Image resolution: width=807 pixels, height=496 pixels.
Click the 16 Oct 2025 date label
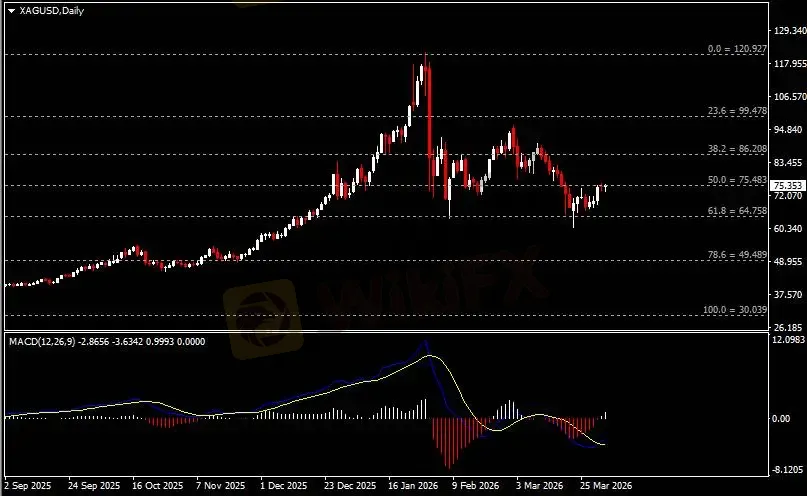157,486
